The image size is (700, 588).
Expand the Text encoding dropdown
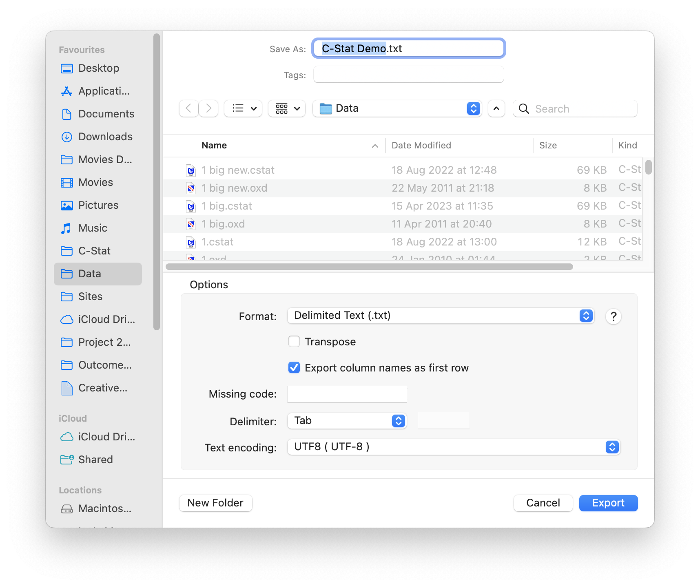(454, 447)
